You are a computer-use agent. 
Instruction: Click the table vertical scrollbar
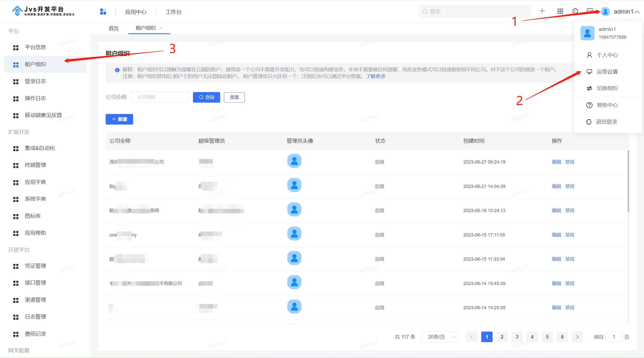coord(628,181)
